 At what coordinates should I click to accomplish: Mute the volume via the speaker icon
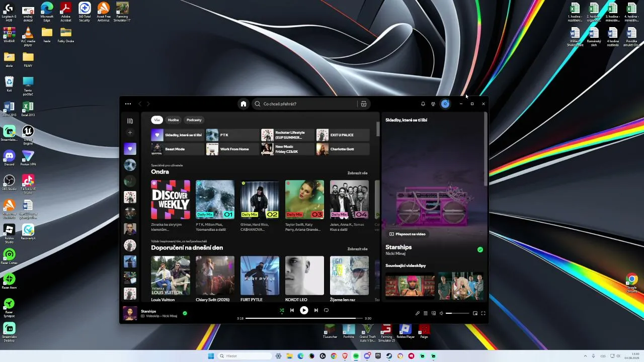pyautogui.click(x=441, y=313)
